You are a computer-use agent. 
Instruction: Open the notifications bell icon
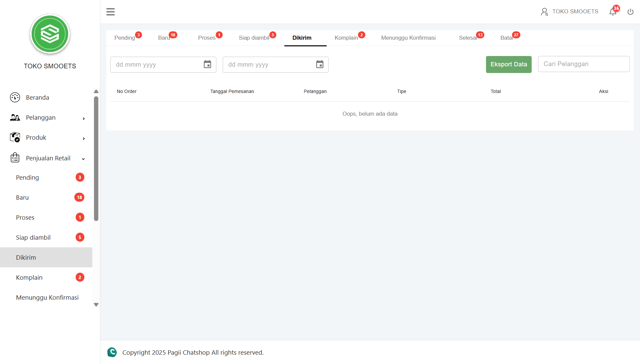[613, 12]
